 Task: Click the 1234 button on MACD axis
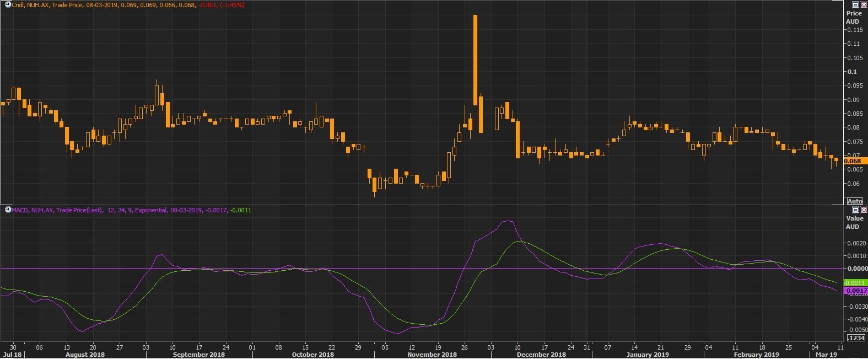point(855,338)
